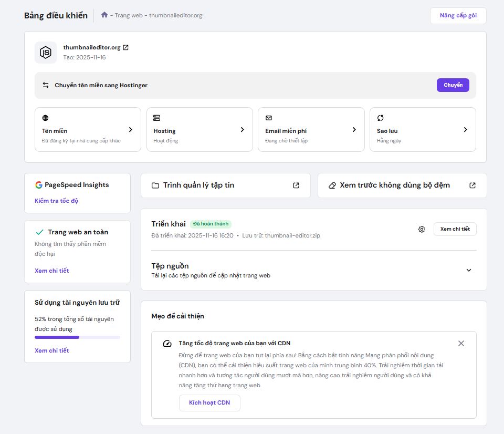The height and width of the screenshot is (434, 504).
Task: Open deployment settings gear icon
Action: click(x=422, y=229)
